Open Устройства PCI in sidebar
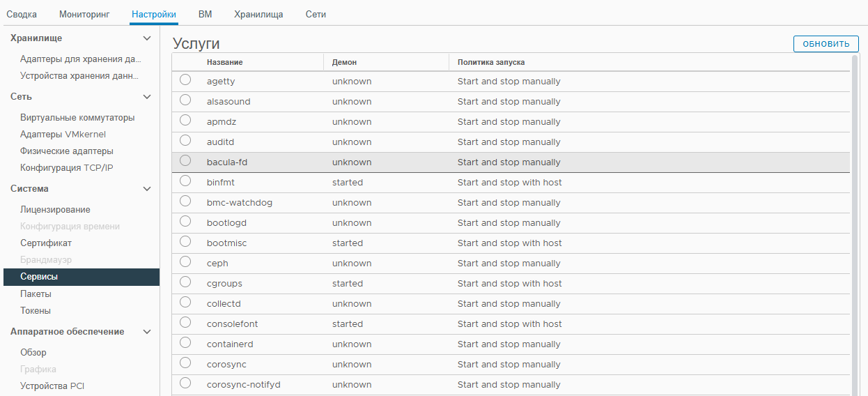This screenshot has width=868, height=396. point(52,386)
